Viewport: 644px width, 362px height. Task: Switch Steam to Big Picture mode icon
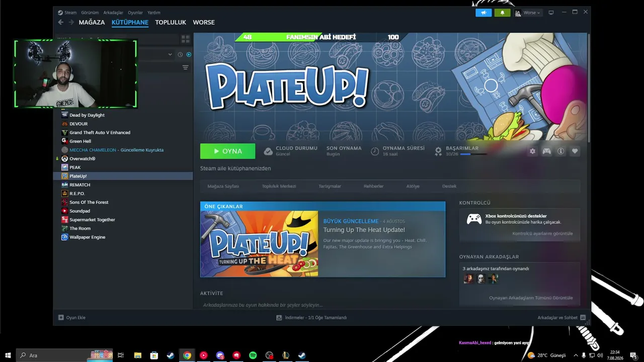(x=551, y=13)
